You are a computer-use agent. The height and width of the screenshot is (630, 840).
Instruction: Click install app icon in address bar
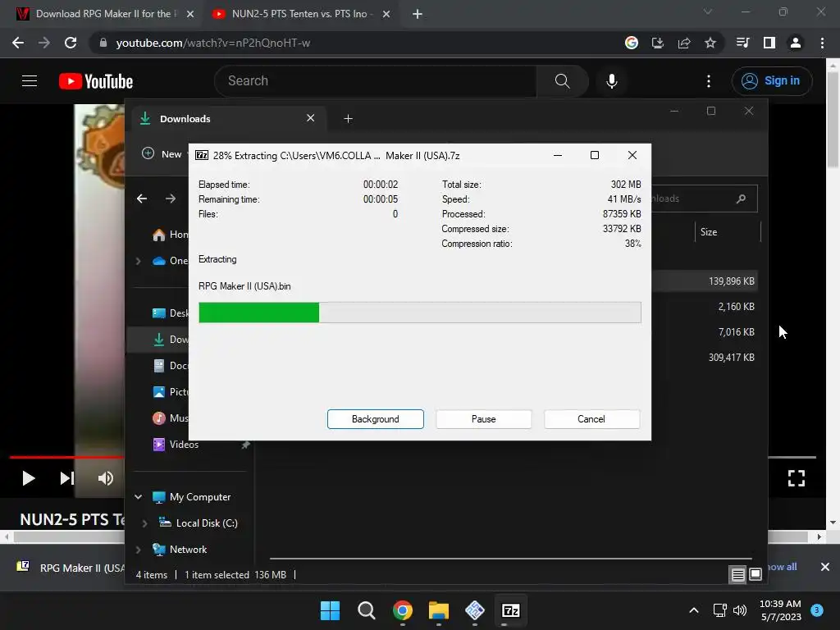click(658, 43)
